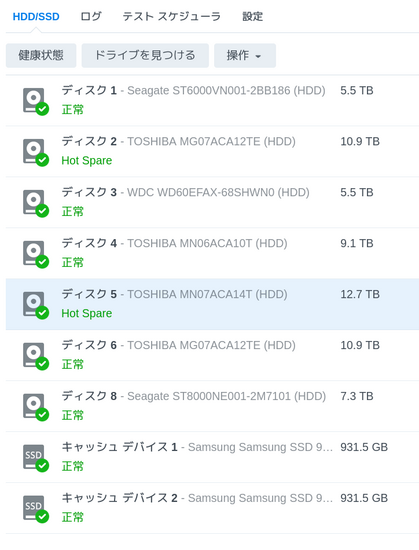The image size is (419, 550).
Task: Switch to the ログ tab
Action: click(91, 16)
